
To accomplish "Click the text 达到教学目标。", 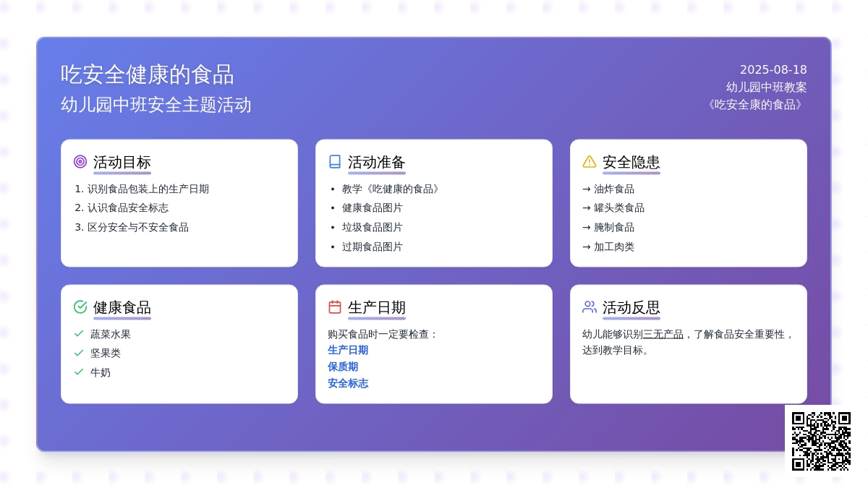I will coord(618,350).
